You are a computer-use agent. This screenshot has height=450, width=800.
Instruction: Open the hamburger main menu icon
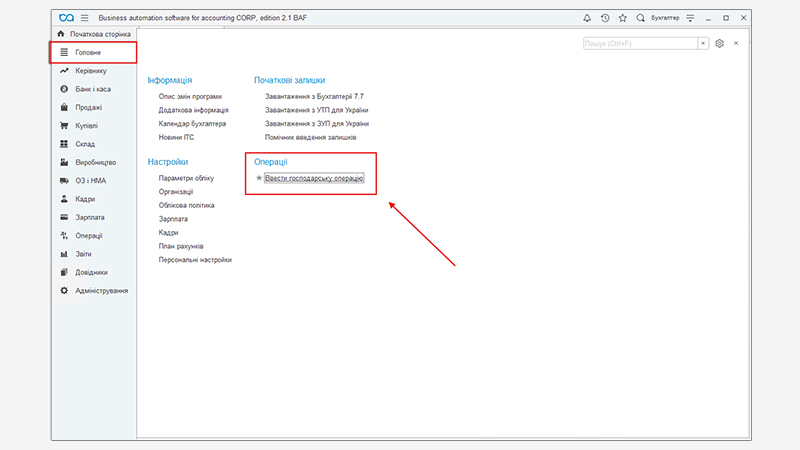point(84,18)
